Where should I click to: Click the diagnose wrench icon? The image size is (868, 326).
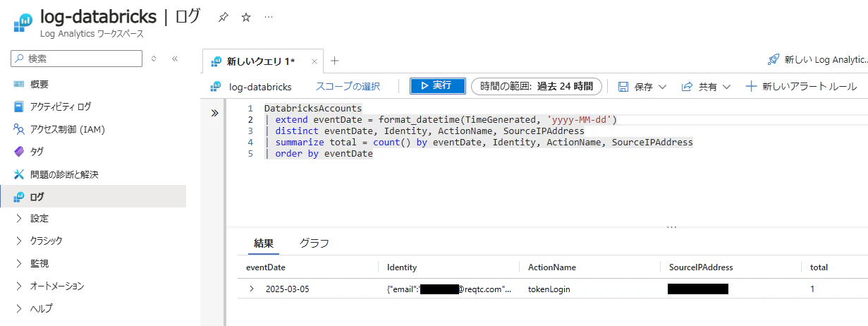(x=19, y=174)
